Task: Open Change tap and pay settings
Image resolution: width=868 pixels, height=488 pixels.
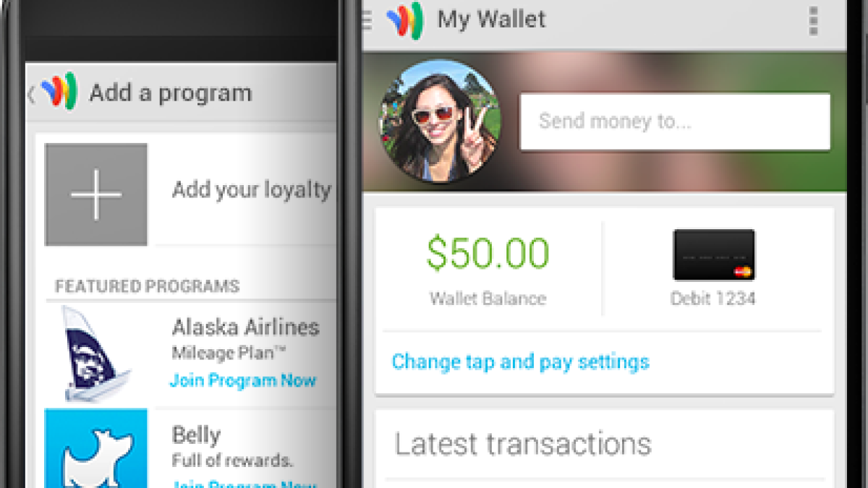Action: (520, 361)
